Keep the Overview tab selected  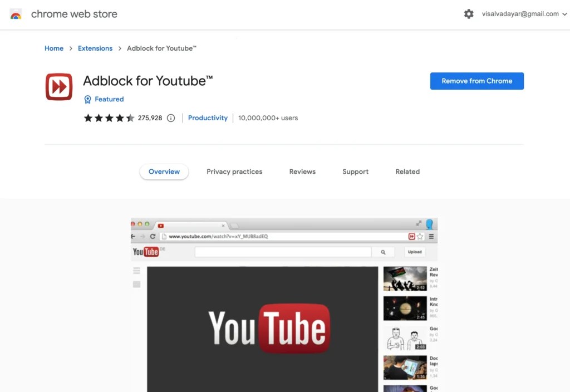[x=164, y=171]
